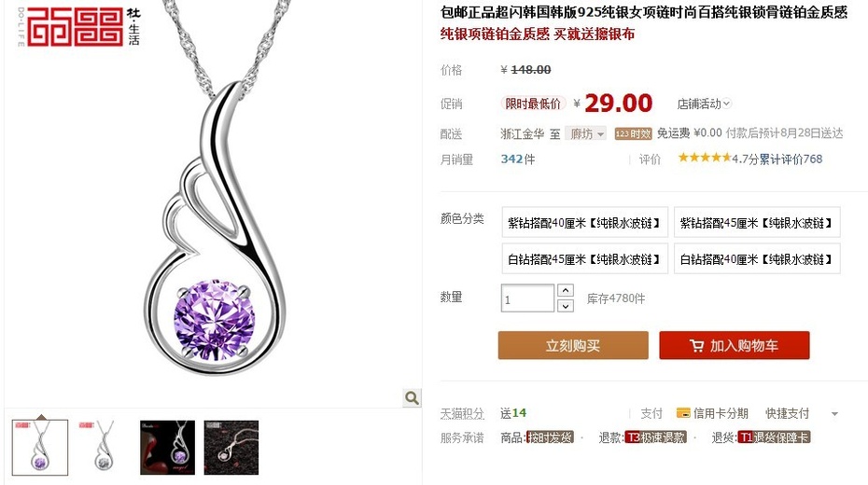The width and height of the screenshot is (868, 485).
Task: Click the 按时发货 service badge
Action: (549, 437)
